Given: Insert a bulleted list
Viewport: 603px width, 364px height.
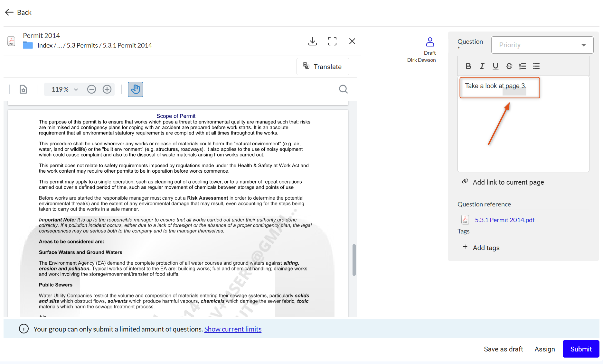Looking at the screenshot, I should [536, 66].
